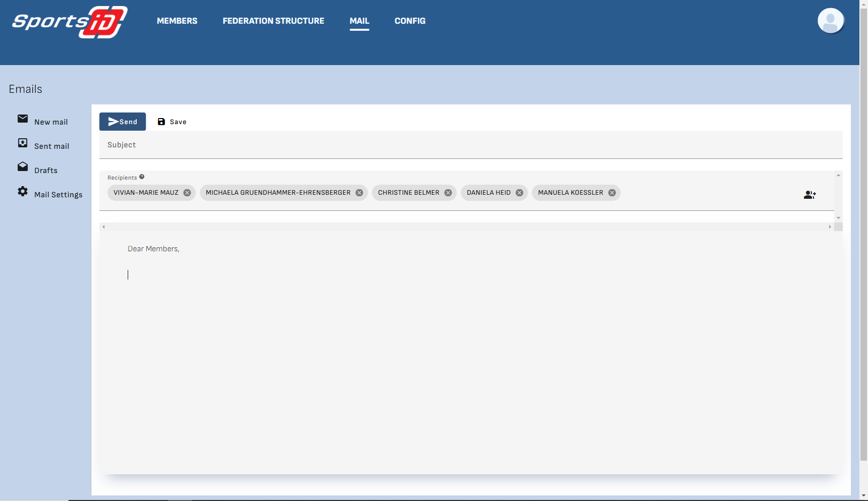
Task: Remove recipient Vivian-Marie Mauz
Action: pos(187,193)
